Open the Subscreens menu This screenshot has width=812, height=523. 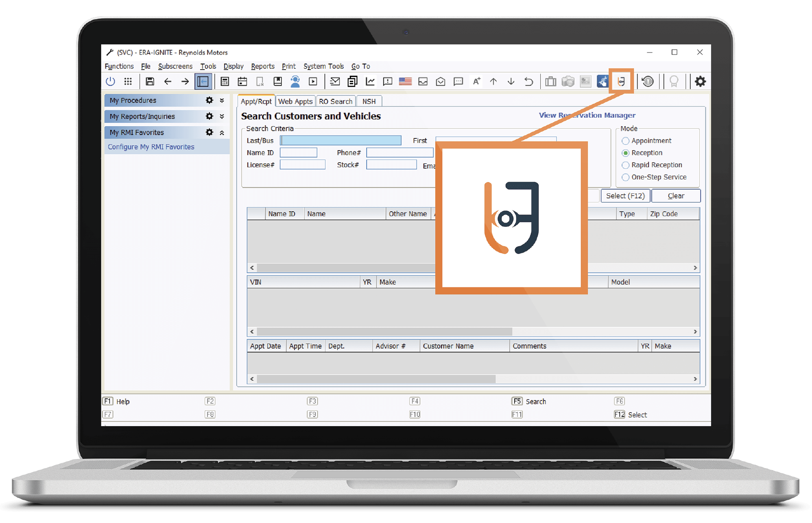[x=175, y=66]
